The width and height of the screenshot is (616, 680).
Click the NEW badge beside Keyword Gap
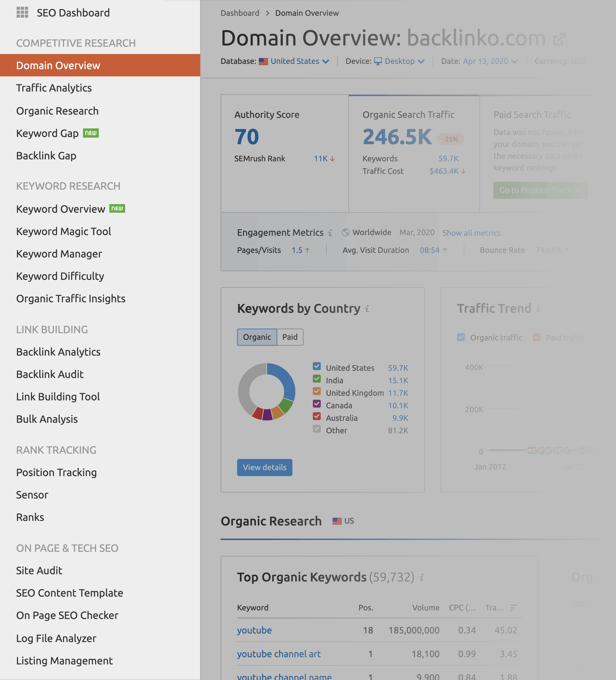click(91, 133)
